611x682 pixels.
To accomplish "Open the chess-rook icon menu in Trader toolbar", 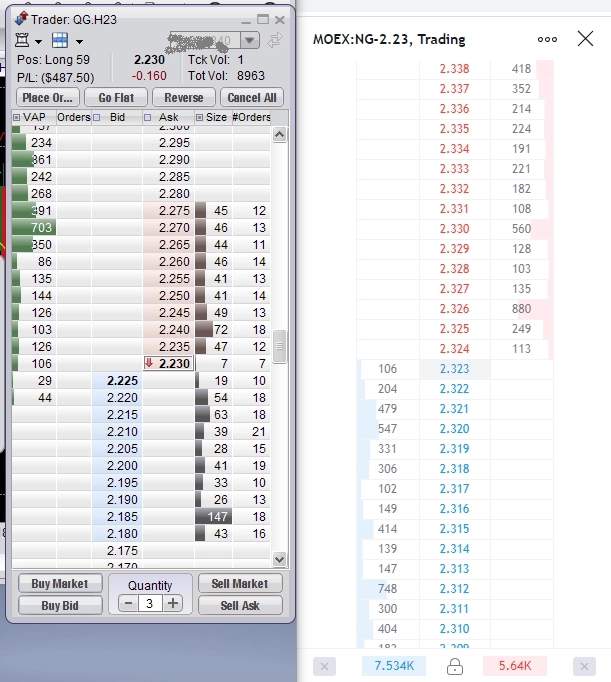I will pyautogui.click(x=22, y=40).
